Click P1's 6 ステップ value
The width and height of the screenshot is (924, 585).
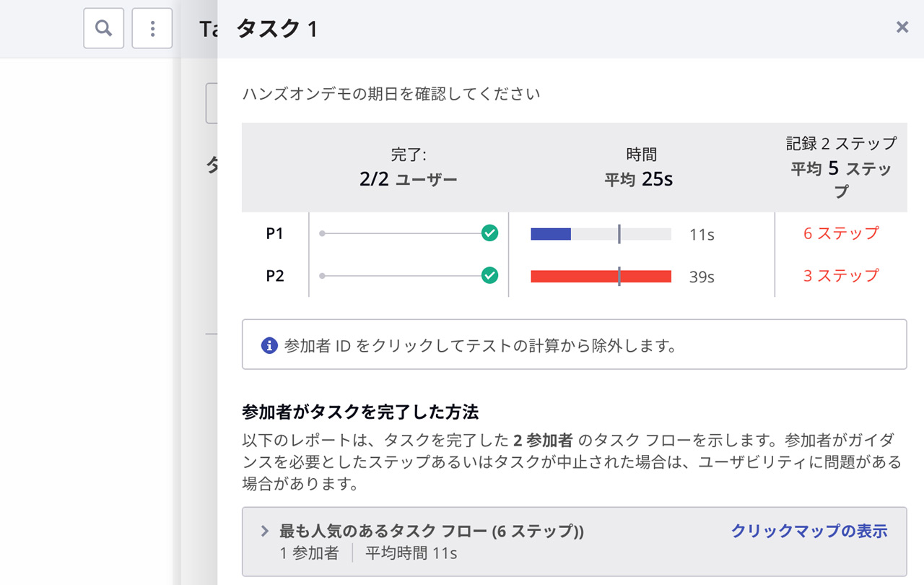click(841, 233)
